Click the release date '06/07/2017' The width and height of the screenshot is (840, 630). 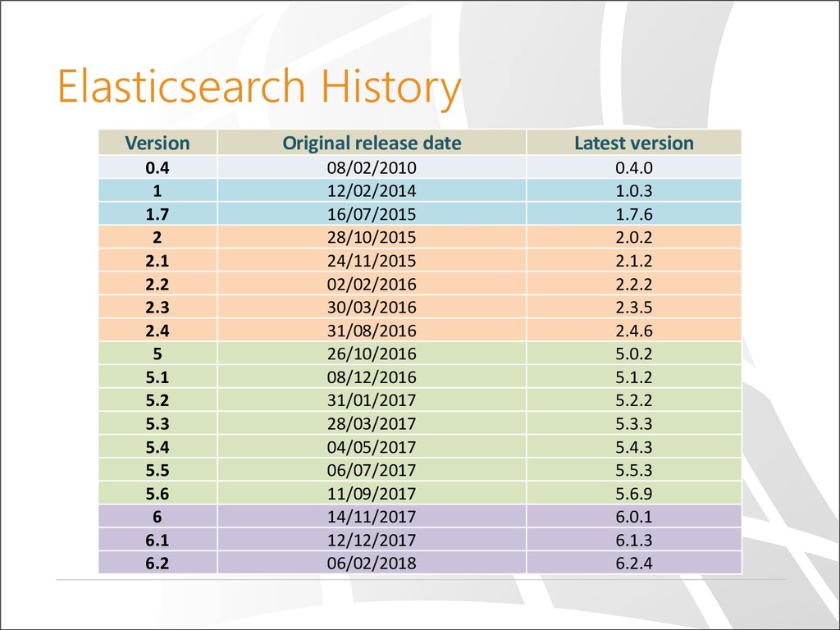[x=372, y=470]
